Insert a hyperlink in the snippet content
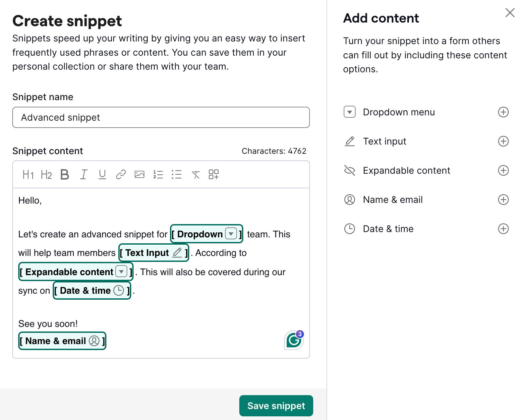Screen dimensions: 522x420 [121, 174]
